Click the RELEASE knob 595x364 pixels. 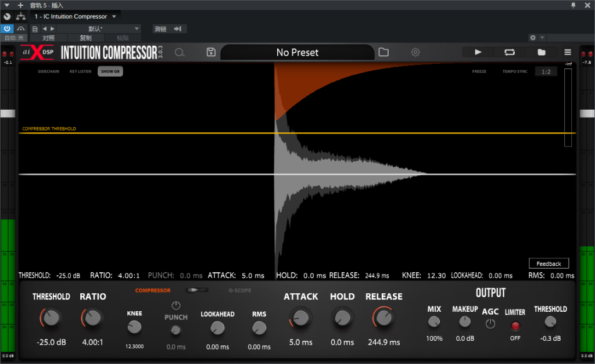(x=383, y=318)
